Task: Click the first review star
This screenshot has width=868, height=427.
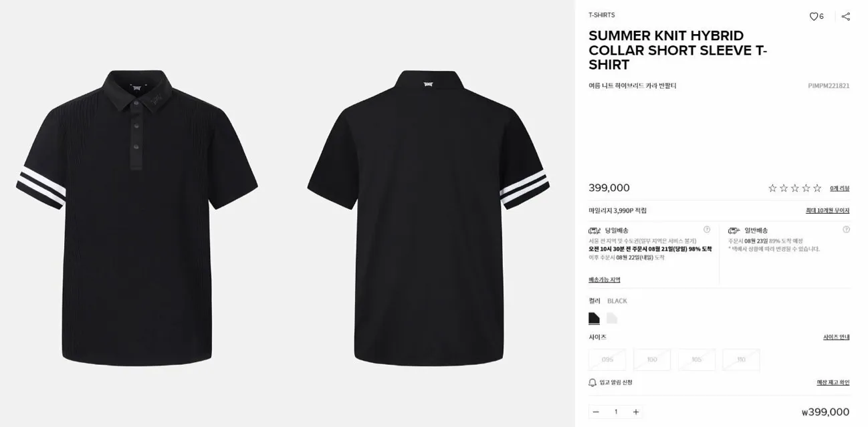Action: click(772, 188)
